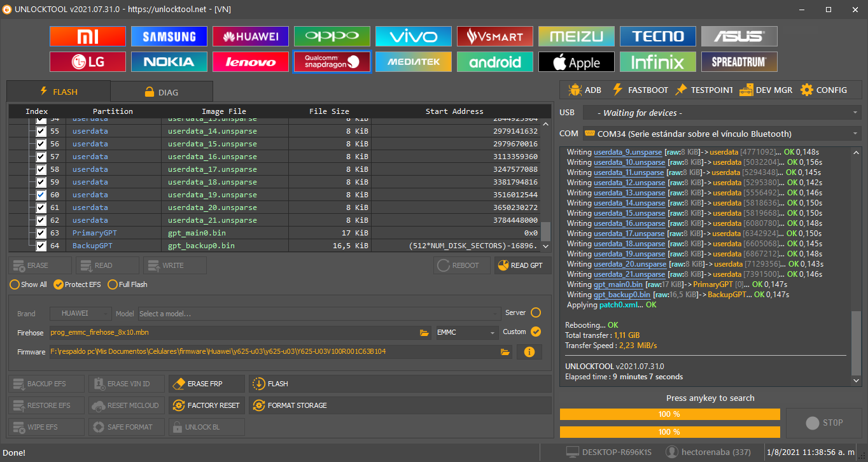Click the FLASH action button
Screen dimensions: 868x462
pos(400,384)
